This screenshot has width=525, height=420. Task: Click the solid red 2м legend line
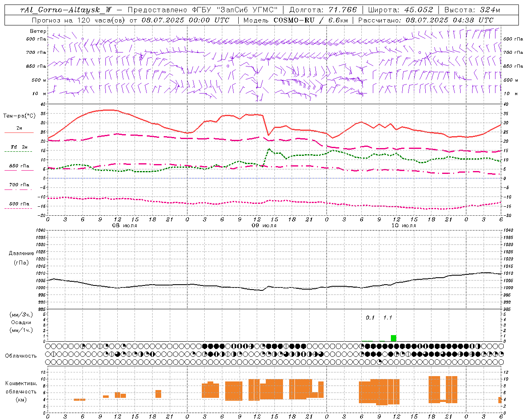pos(19,132)
